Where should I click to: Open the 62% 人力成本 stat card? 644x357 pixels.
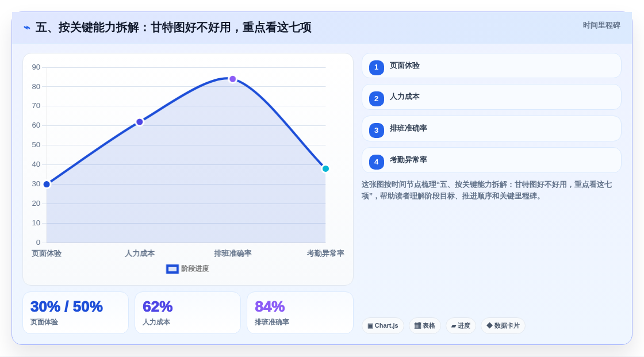pyautogui.click(x=187, y=313)
